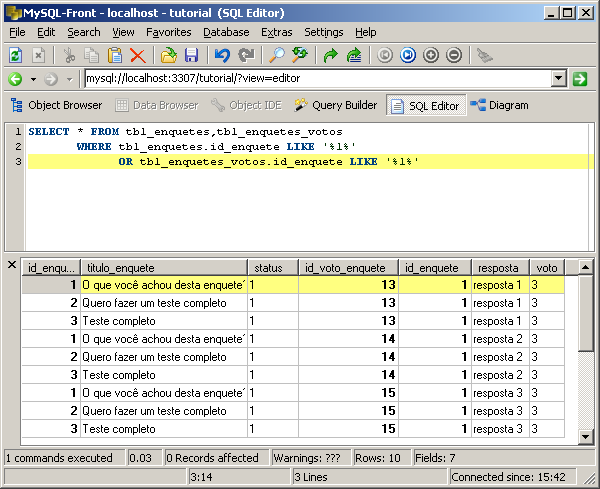600x489 pixels.
Task: Click the blue circular toolbar icon
Action: pyautogui.click(x=408, y=55)
